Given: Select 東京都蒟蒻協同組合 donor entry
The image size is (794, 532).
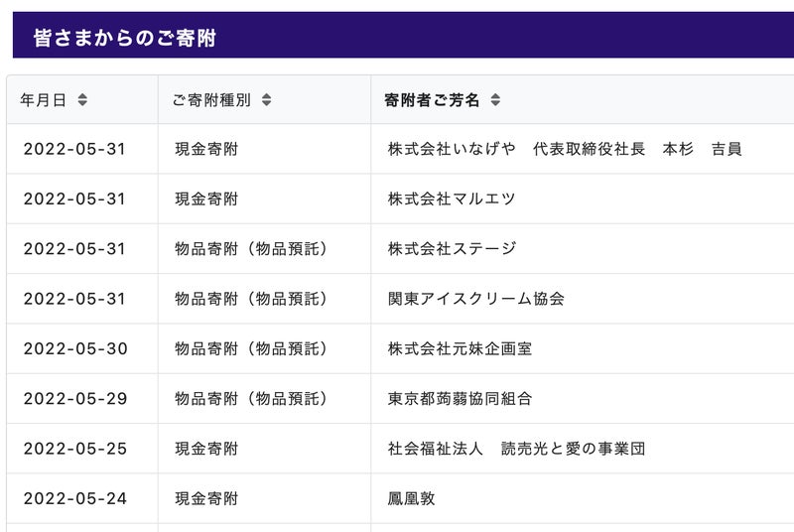Looking at the screenshot, I should coord(460,399).
